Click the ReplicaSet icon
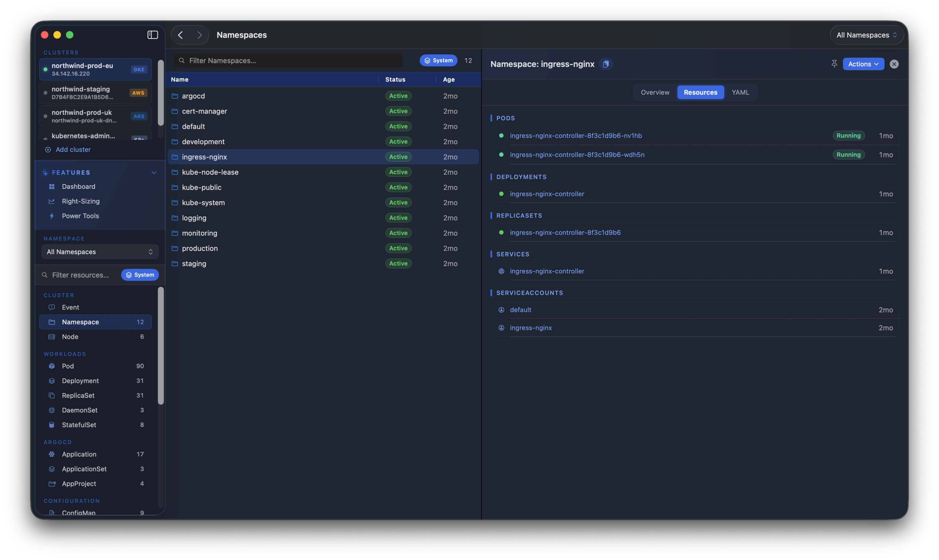 click(52, 396)
